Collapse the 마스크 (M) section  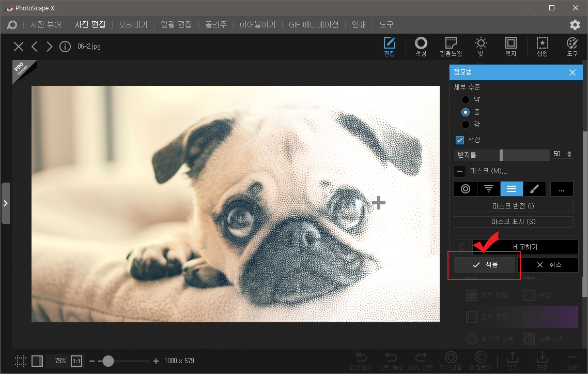(x=460, y=171)
